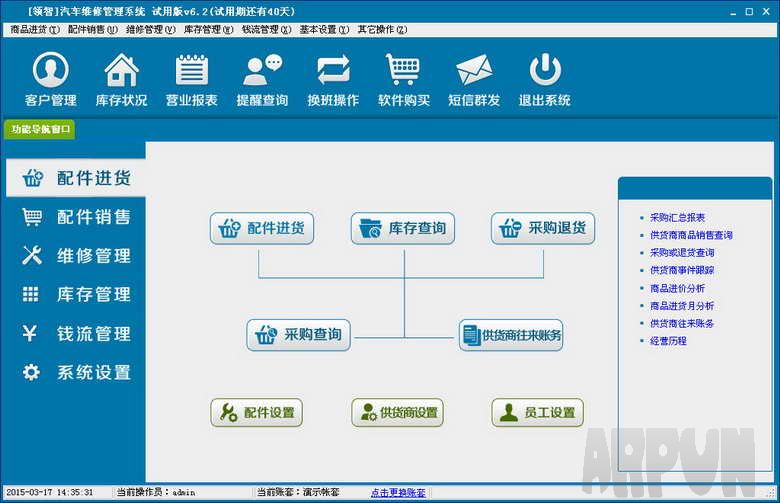
Task: Click 退出系统 power icon
Action: click(x=545, y=80)
